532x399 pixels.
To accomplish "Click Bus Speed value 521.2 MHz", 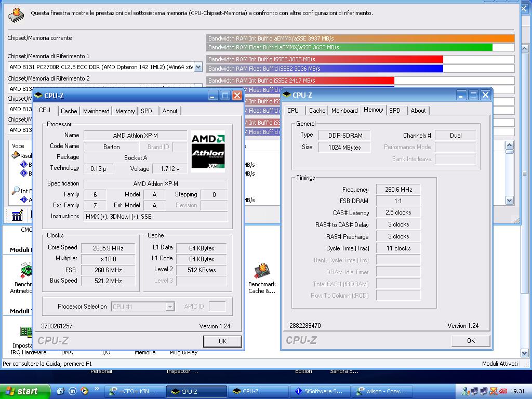I will 108,281.
